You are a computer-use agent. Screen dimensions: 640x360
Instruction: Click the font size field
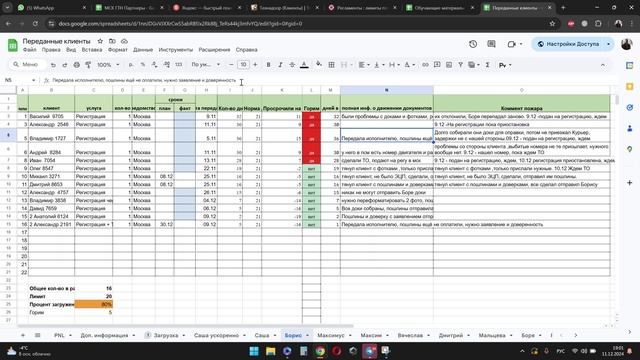pyautogui.click(x=243, y=65)
